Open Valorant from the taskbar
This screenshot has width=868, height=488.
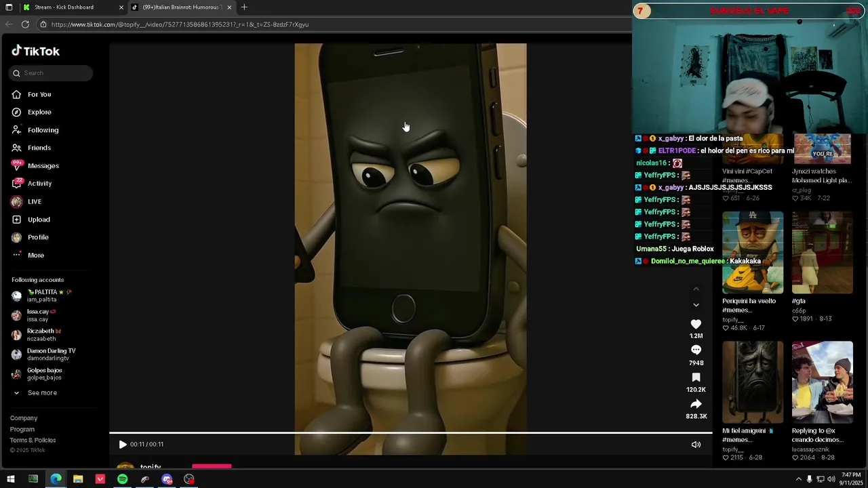100,479
